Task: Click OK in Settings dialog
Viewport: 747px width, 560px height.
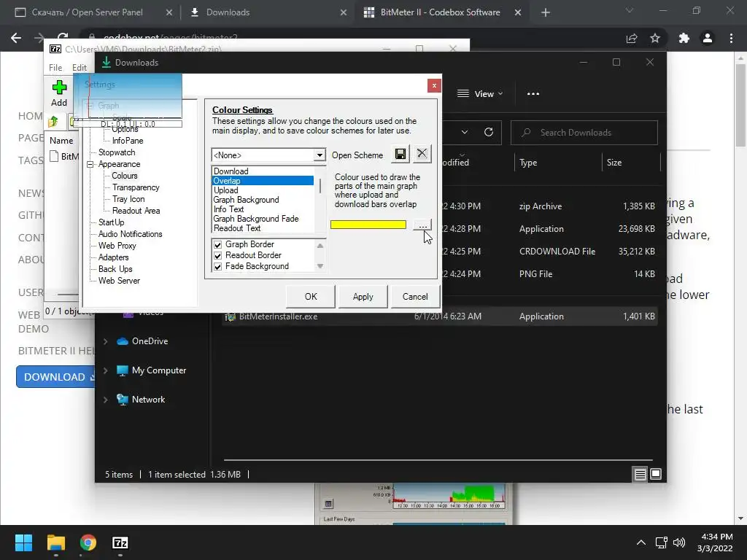Action: [x=311, y=297]
